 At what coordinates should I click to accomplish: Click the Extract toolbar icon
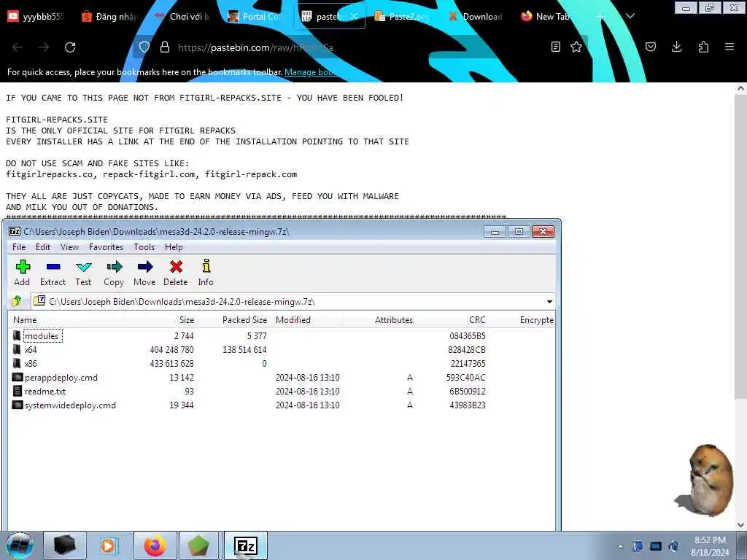click(x=53, y=273)
